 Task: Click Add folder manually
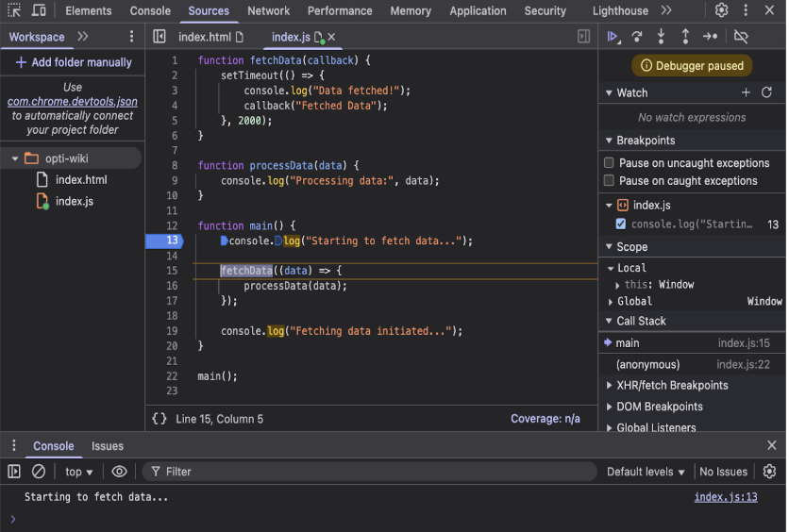pos(74,62)
